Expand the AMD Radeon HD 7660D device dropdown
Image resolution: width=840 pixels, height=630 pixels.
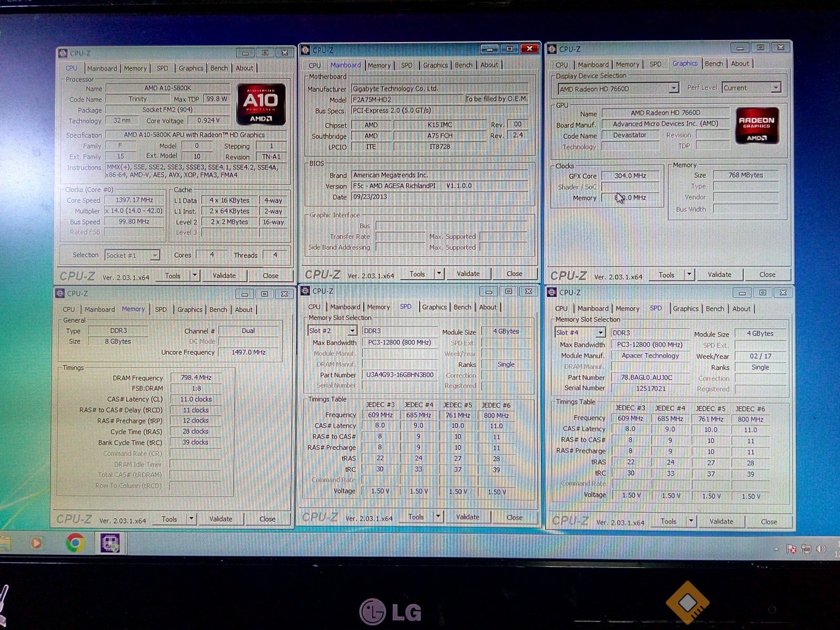(x=674, y=88)
